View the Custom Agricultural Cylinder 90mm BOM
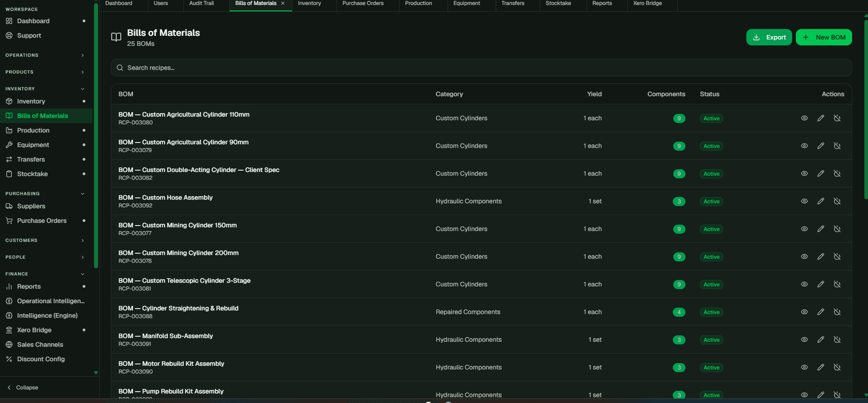868x403 pixels. pos(804,146)
